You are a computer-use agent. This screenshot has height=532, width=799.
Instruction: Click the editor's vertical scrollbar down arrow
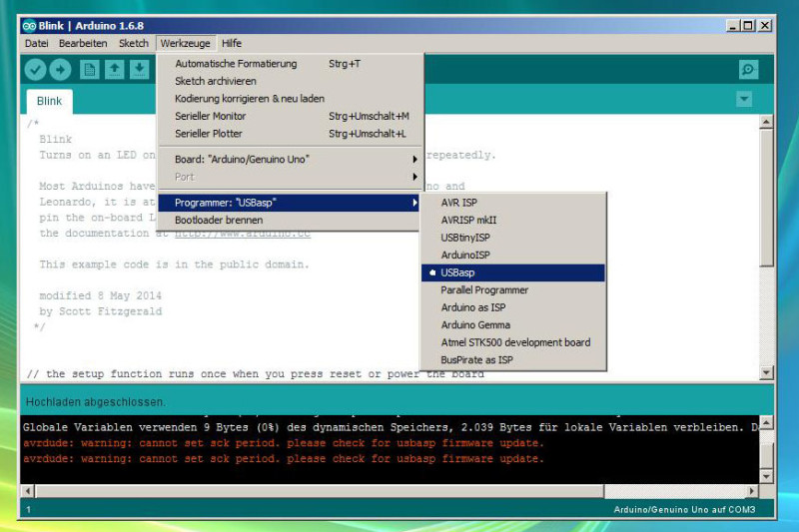pos(766,372)
